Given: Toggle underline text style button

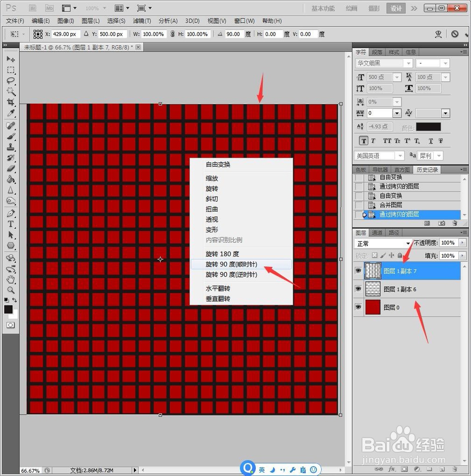Looking at the screenshot, I should [430, 141].
